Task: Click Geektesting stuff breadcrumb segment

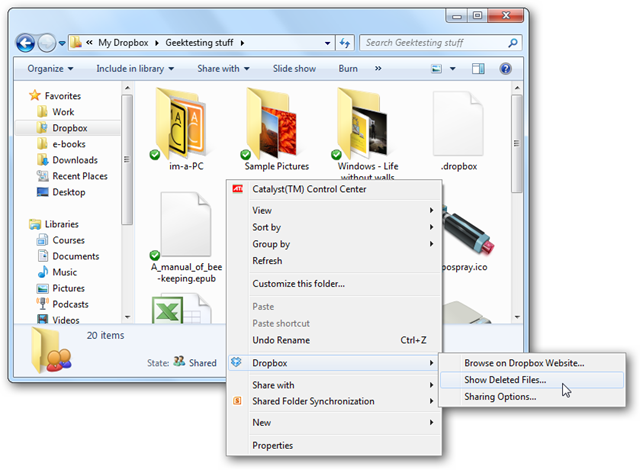Action: (x=199, y=43)
